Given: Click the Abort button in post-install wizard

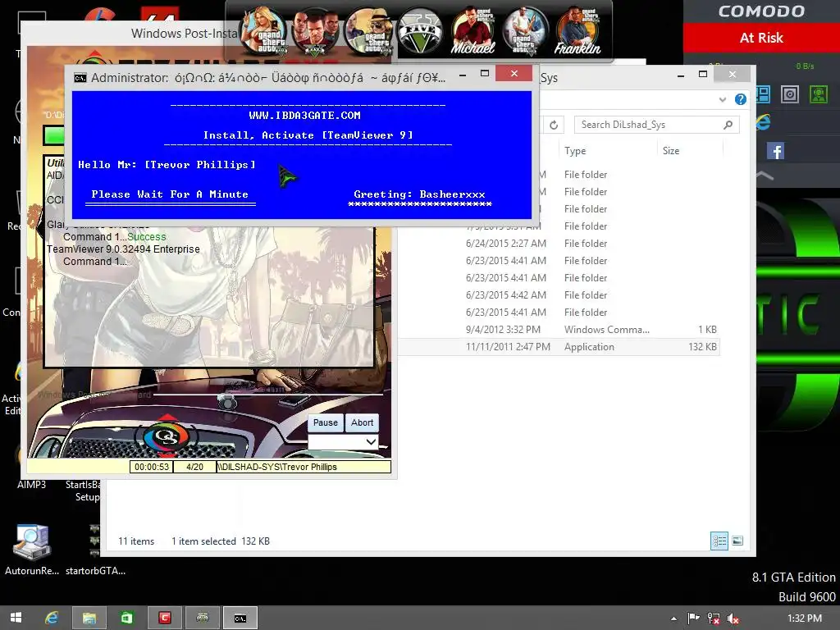Looking at the screenshot, I should (362, 422).
